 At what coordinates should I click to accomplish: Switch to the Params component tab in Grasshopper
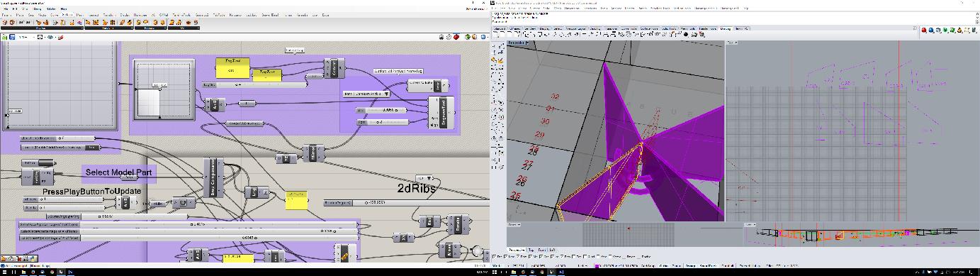(x=6, y=15)
